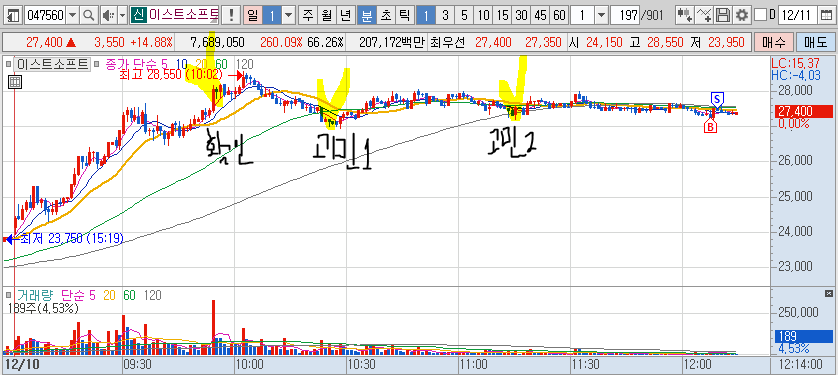
Task: Click the 5 moving average legend label
Action: 165,65
